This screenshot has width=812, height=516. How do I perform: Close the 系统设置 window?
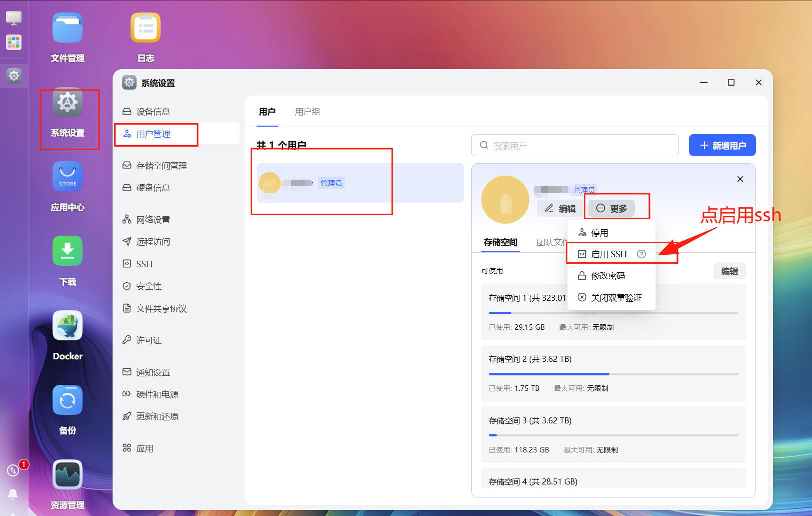click(758, 83)
